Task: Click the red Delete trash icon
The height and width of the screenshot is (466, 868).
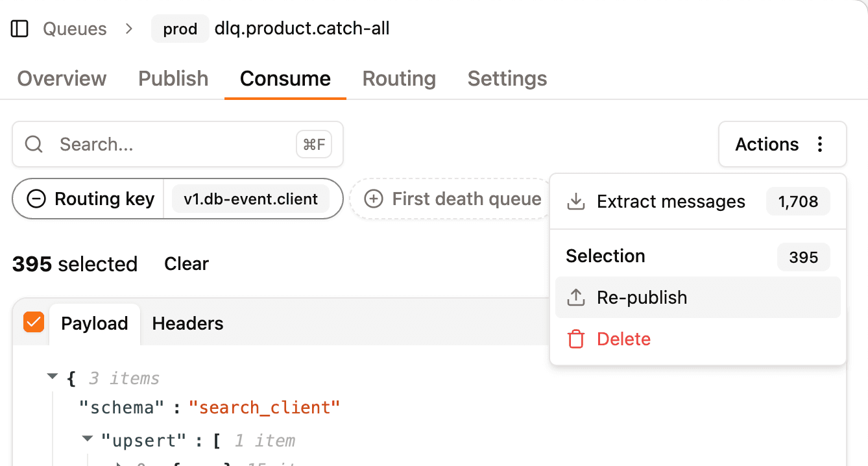Action: (575, 339)
